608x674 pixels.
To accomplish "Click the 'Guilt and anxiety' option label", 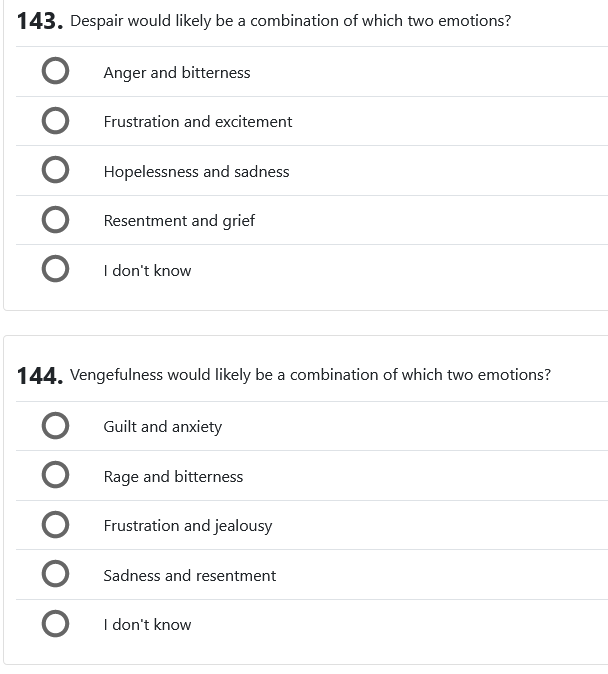I will [163, 427].
